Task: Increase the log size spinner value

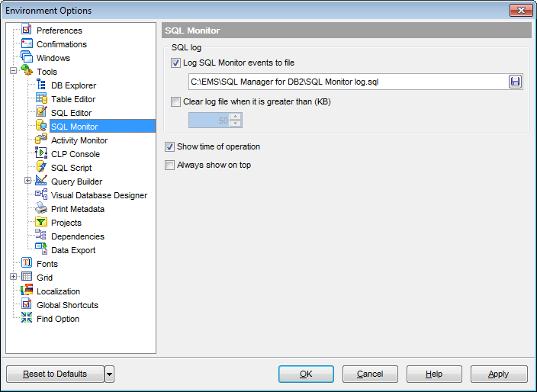Action: click(x=236, y=117)
